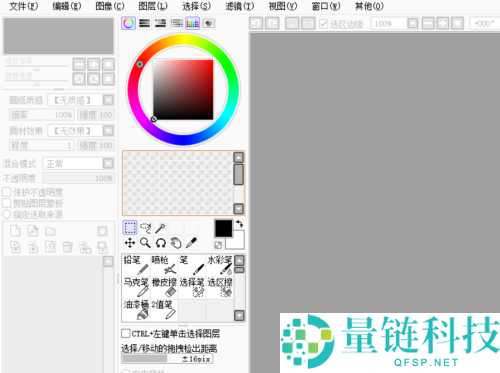Click the toolbar zoom in plus button
Viewport: 500px width, 373px height.
443,24
